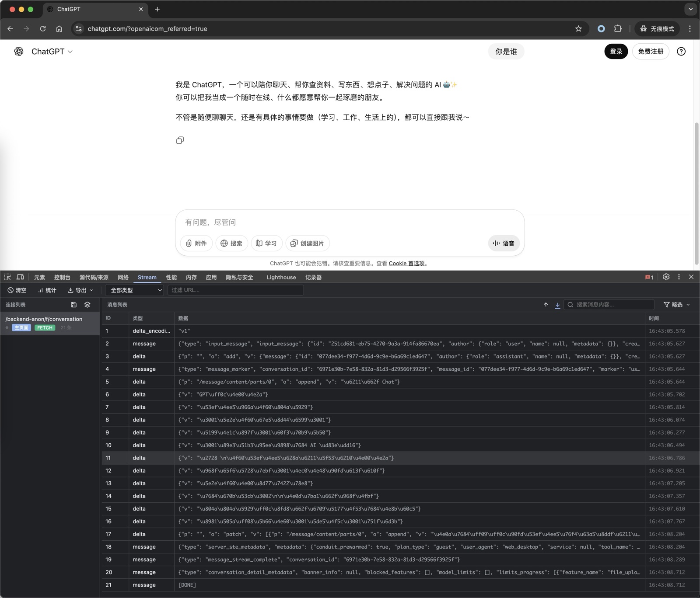Screen dimensions: 700x598
Task: Open a new browser tab
Action: 157,9
